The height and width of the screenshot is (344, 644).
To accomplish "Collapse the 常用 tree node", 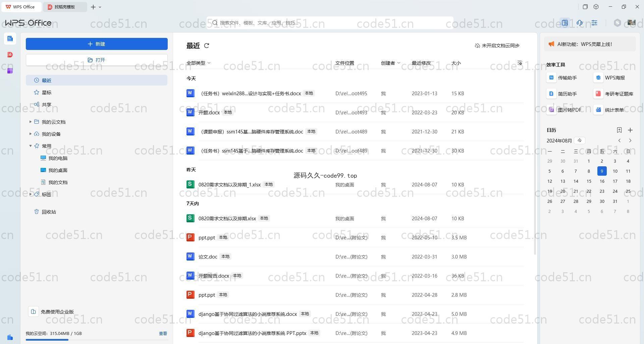I will point(31,146).
